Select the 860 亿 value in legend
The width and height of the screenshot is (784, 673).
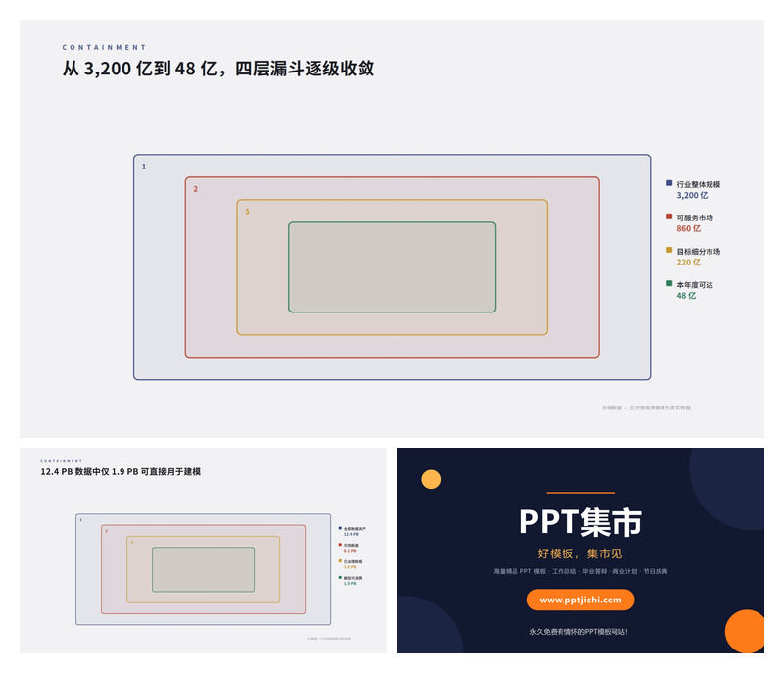(x=689, y=229)
